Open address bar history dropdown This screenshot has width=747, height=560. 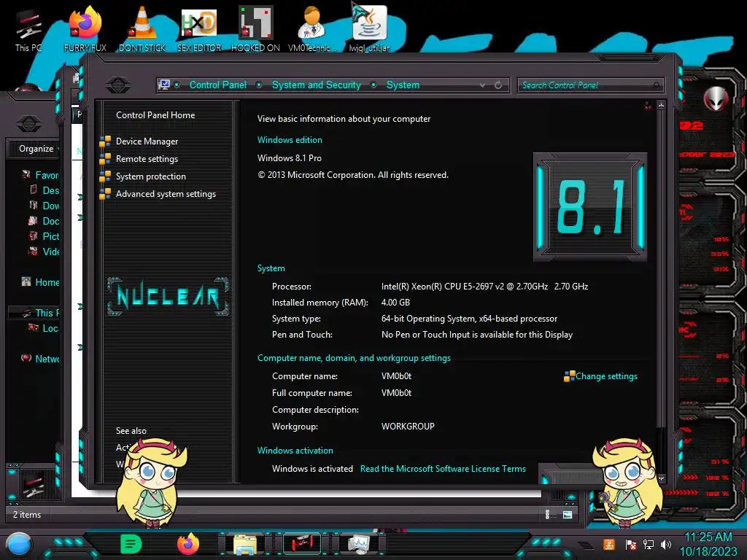pos(483,85)
